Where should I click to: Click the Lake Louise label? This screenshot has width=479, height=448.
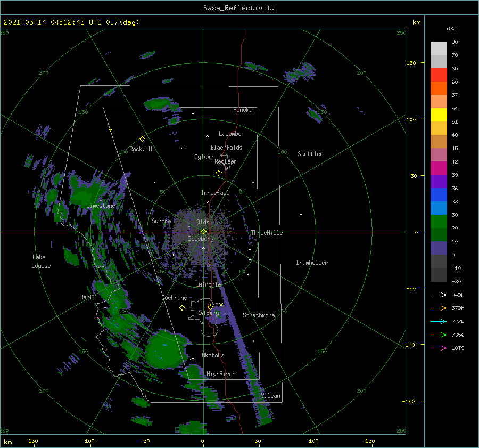(41, 262)
